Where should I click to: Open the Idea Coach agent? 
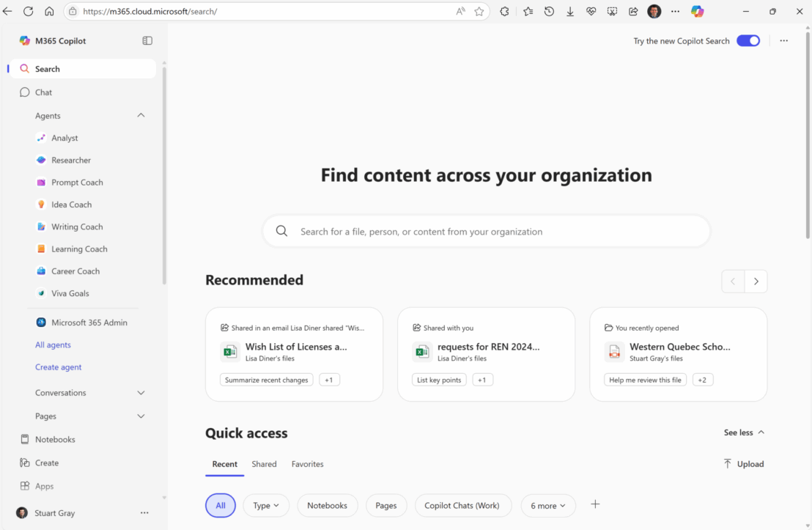pyautogui.click(x=71, y=205)
